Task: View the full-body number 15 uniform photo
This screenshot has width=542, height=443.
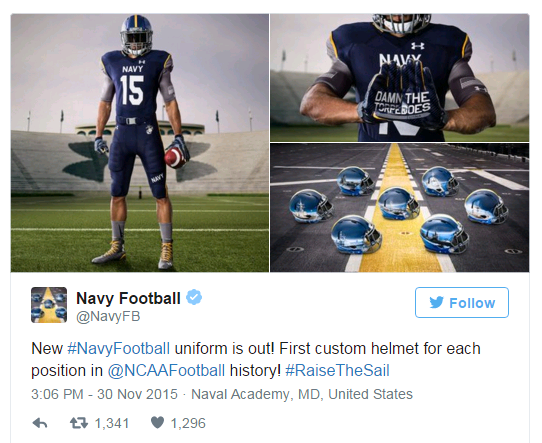Action: 140,143
